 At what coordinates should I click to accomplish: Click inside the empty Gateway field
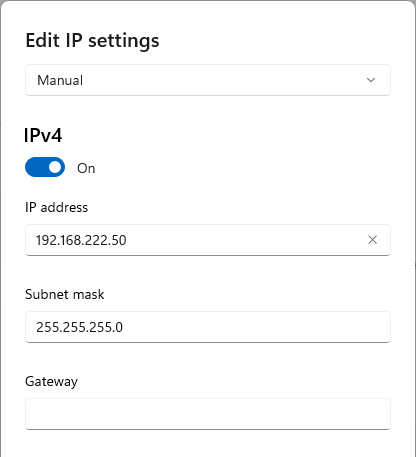click(x=208, y=414)
